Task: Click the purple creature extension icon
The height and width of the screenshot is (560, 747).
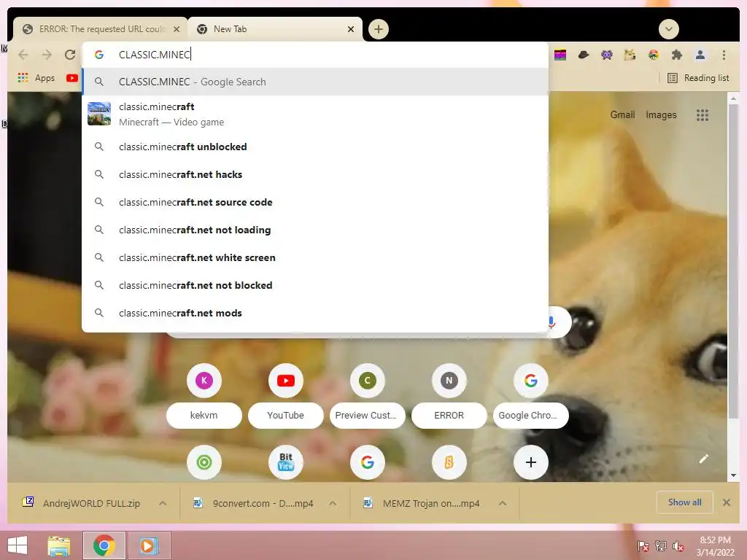Action: click(x=607, y=55)
